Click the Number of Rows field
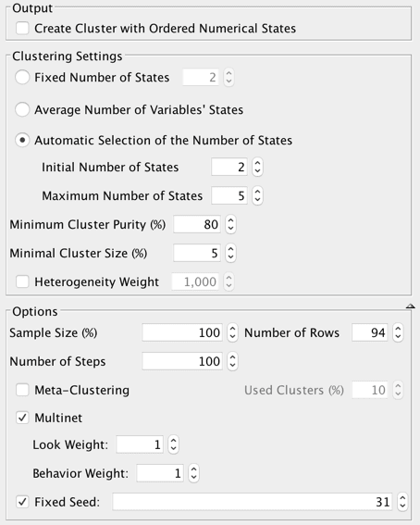The height and width of the screenshot is (525, 420). (370, 332)
